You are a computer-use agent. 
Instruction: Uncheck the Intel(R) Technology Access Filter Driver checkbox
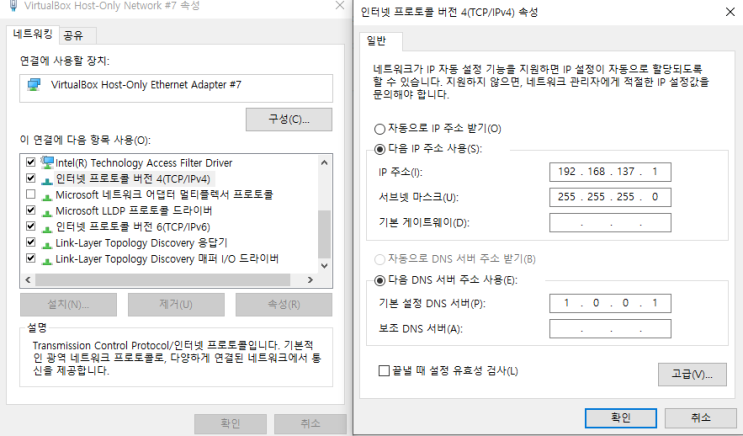[x=31, y=162]
